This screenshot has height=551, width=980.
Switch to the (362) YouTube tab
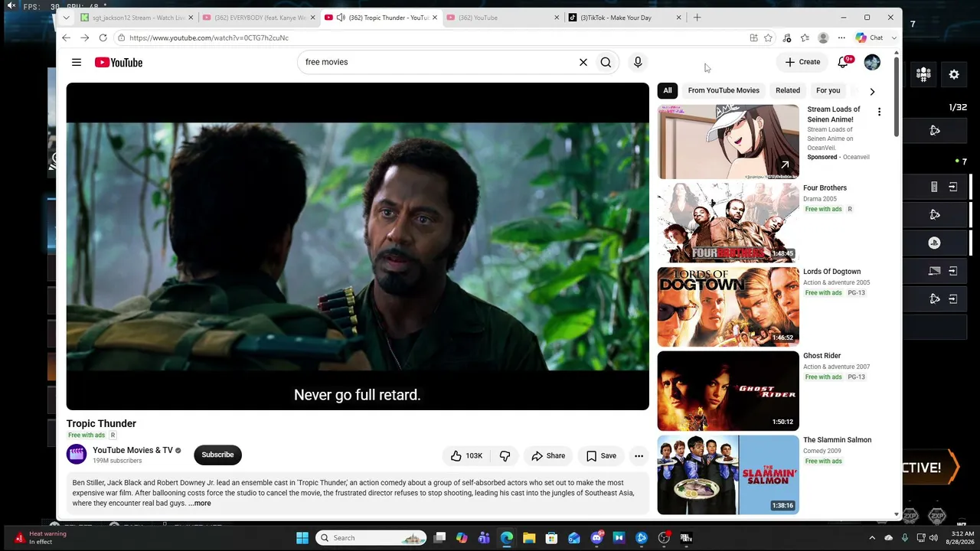pyautogui.click(x=502, y=18)
